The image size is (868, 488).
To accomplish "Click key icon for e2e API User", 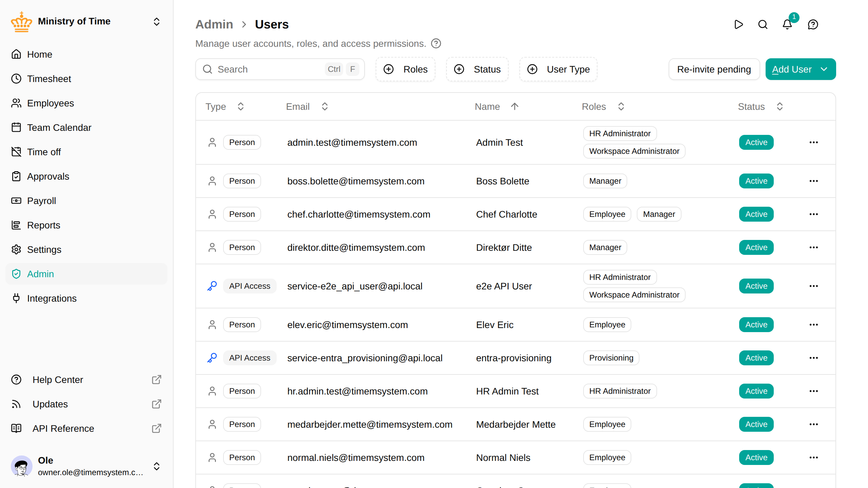I will tap(212, 286).
